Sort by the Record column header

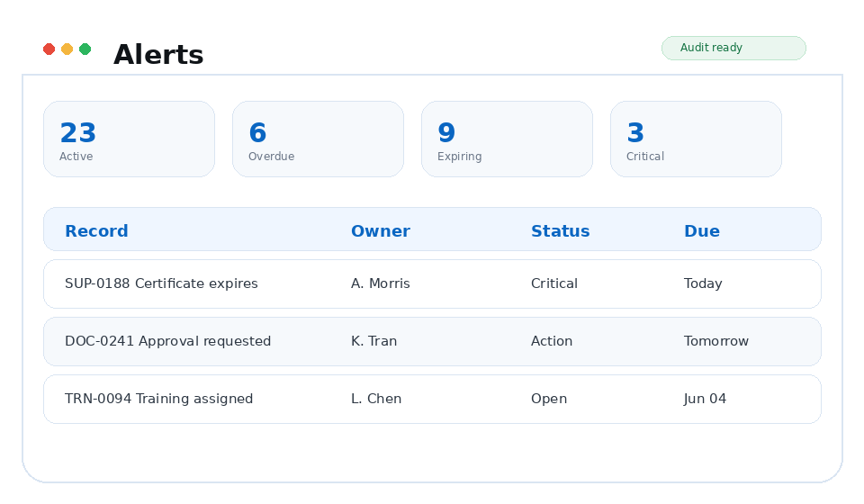(96, 230)
